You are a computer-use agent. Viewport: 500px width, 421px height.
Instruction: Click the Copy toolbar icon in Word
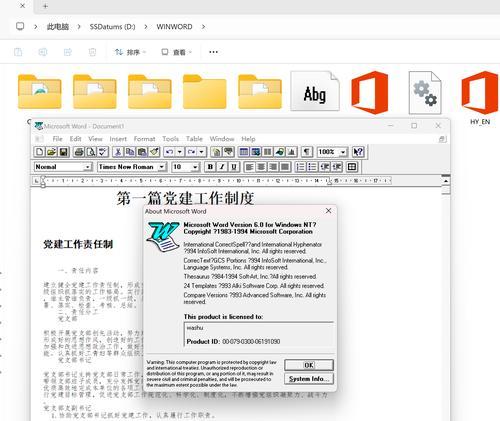tap(130, 152)
